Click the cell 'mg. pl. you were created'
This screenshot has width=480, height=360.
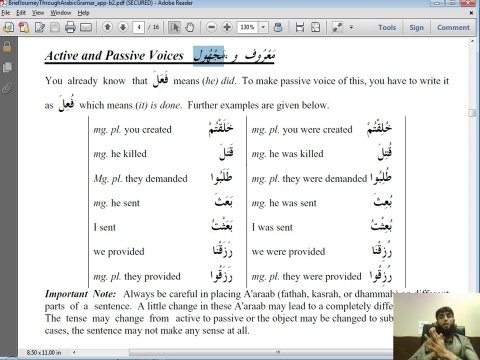pyautogui.click(x=302, y=129)
